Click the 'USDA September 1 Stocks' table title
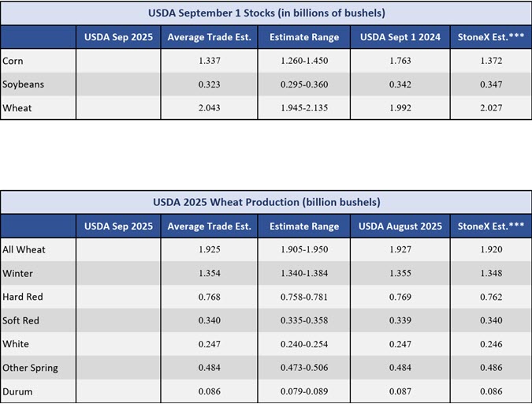 (x=266, y=13)
